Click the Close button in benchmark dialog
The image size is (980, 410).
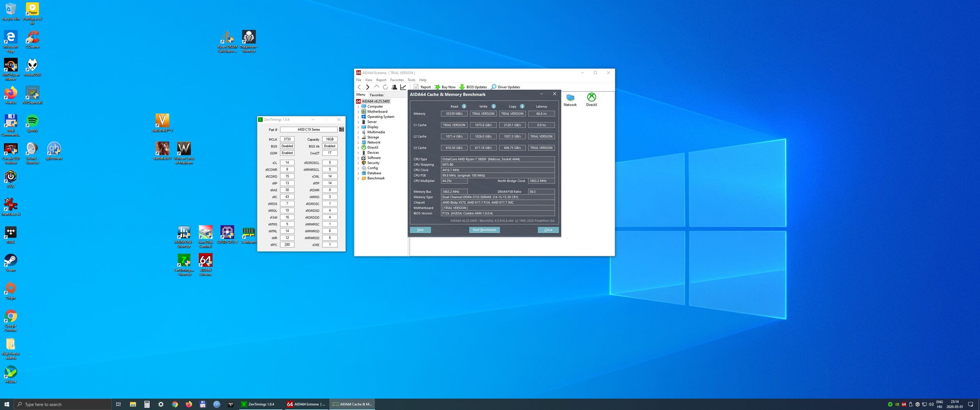[548, 230]
